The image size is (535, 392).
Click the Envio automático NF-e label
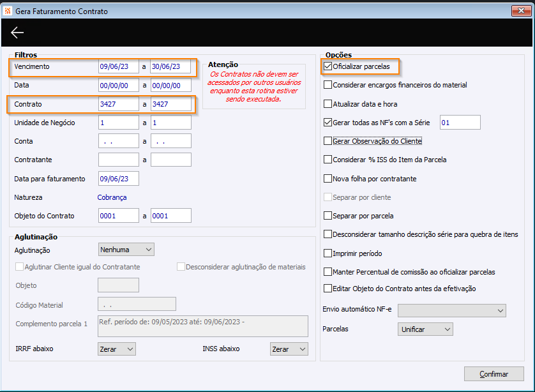pos(357,309)
